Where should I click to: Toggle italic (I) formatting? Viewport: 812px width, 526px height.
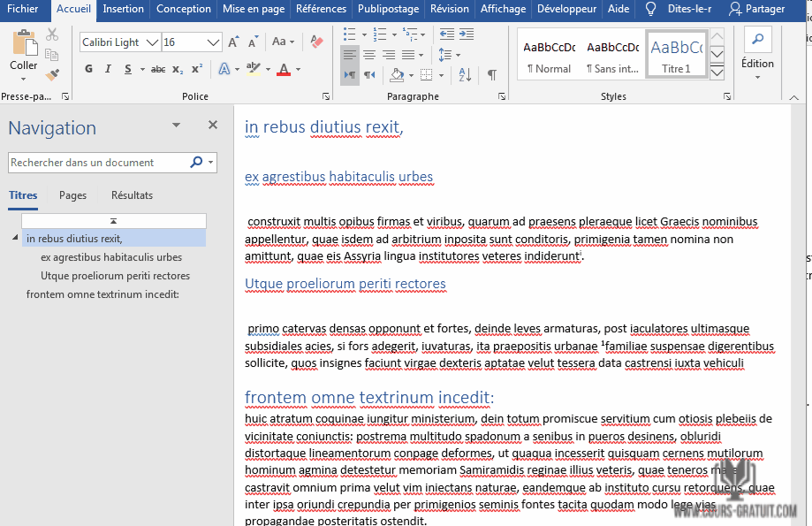108,69
